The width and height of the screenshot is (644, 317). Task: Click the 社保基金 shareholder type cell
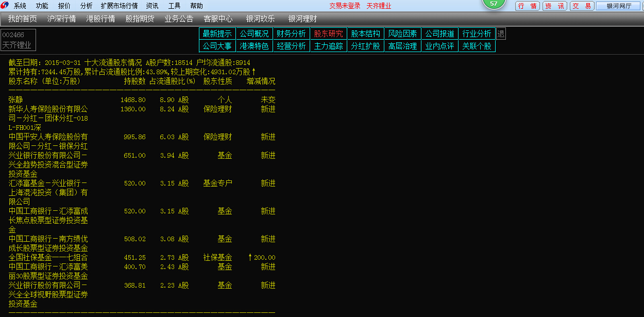(x=217, y=257)
